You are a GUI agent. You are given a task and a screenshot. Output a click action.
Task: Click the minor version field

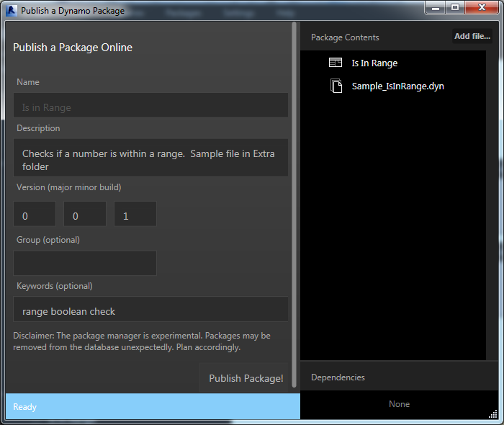click(85, 214)
